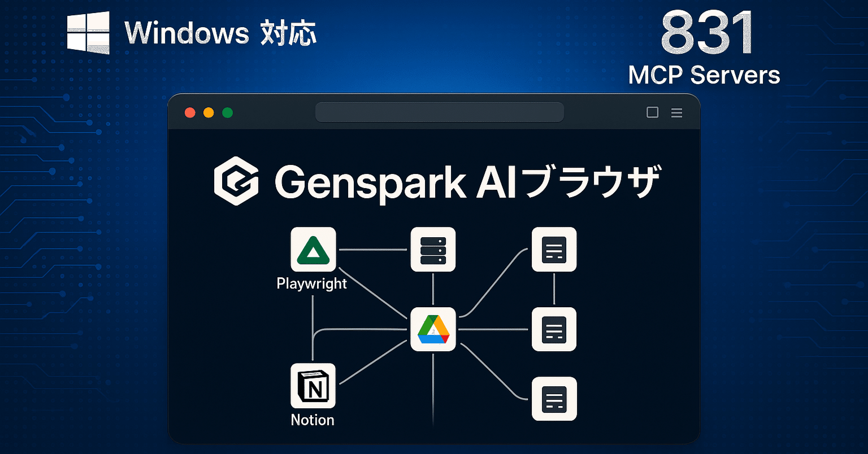Open the Notion app icon
Image resolution: width=868 pixels, height=454 pixels.
(x=313, y=386)
